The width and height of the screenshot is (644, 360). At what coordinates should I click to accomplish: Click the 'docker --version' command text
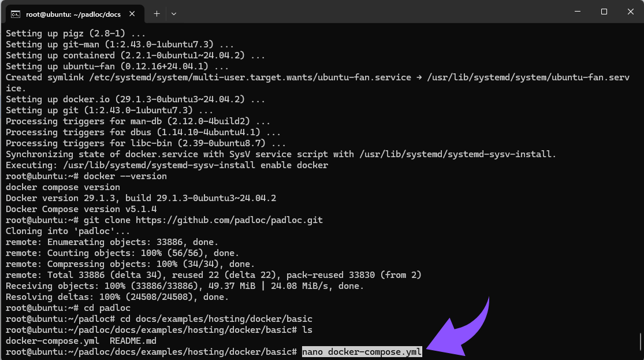click(x=125, y=176)
